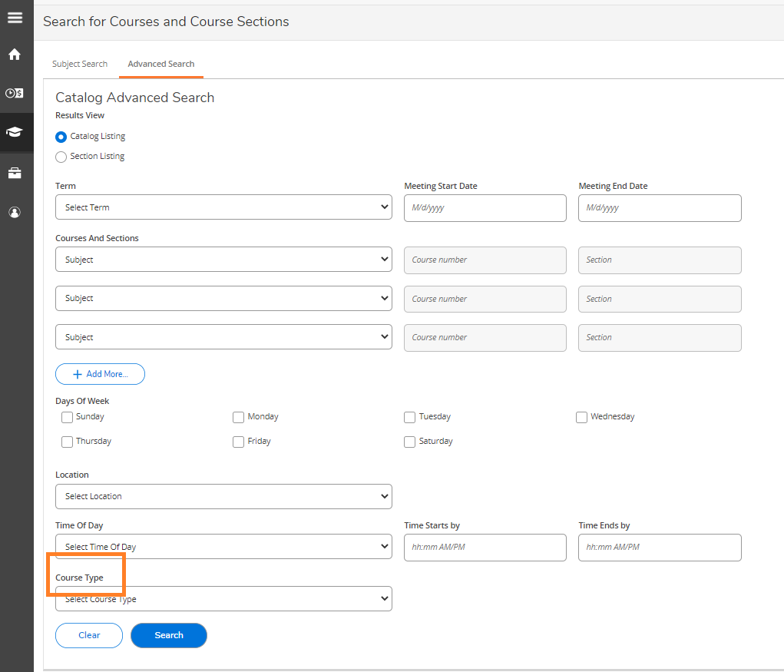Open the Financial Information clock-dollar icon
The height and width of the screenshot is (672, 784).
[15, 93]
